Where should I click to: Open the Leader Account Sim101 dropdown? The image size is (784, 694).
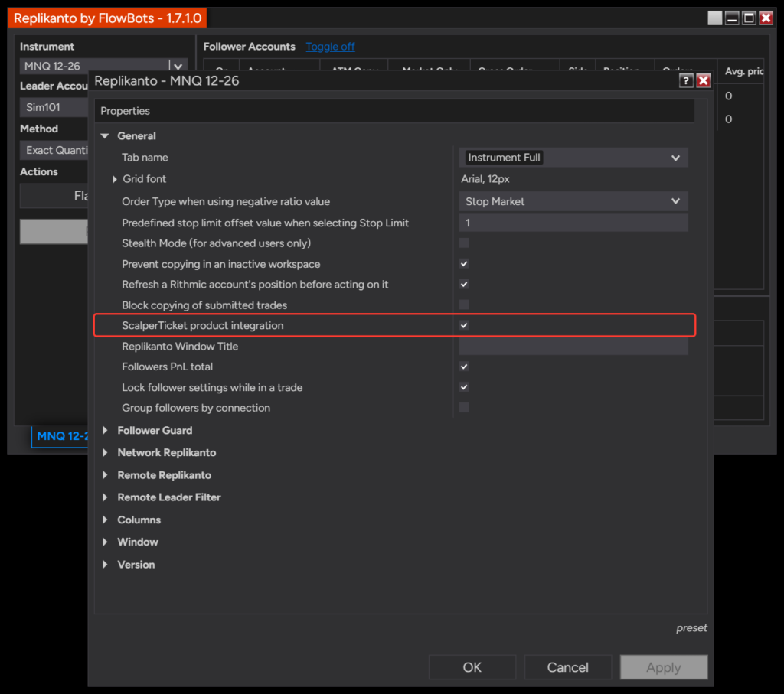[54, 107]
